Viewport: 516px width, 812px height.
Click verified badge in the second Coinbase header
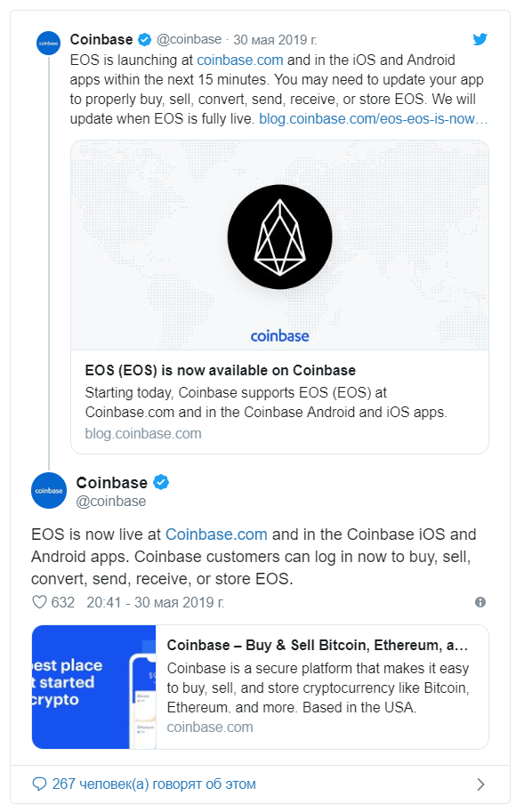coord(161,482)
